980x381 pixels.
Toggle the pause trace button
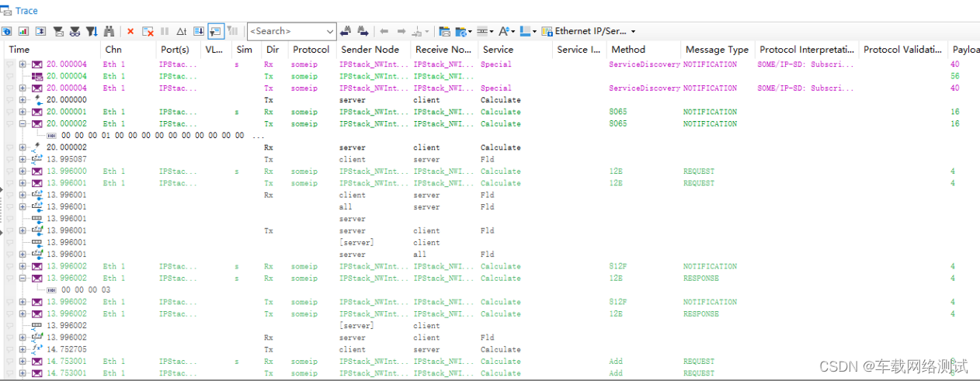point(164,31)
